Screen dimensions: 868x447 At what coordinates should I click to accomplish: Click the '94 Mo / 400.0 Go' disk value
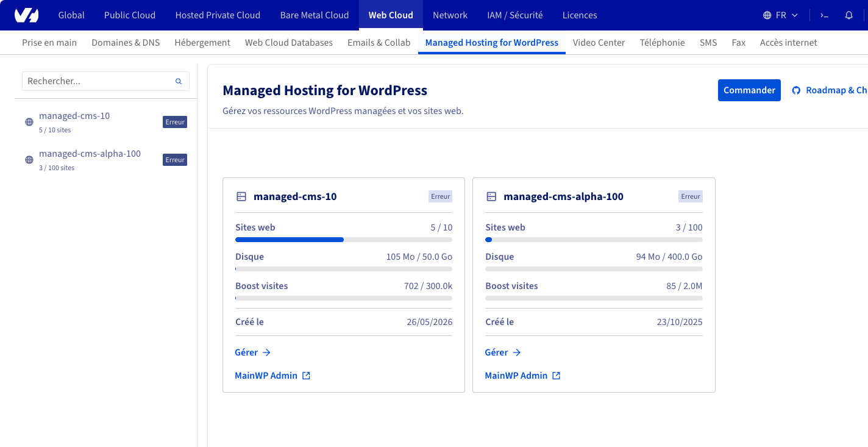(669, 257)
